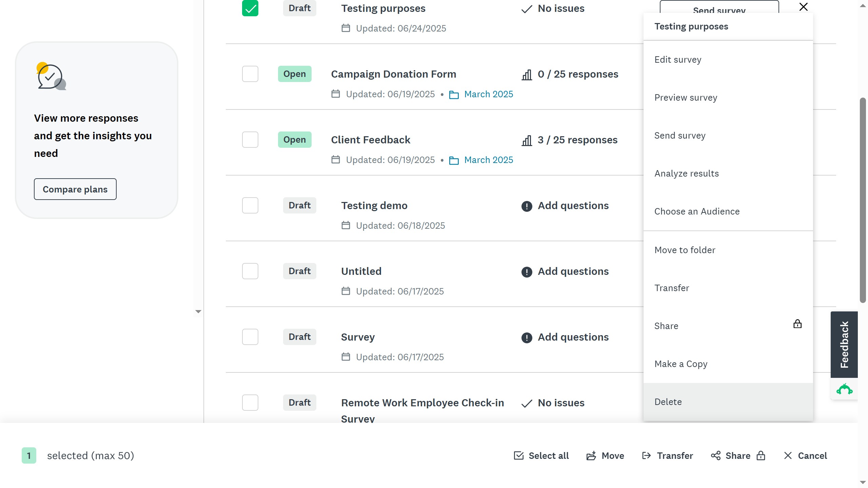Uncheck the Testing purposes survey checkbox
The height and width of the screenshot is (488, 868).
(250, 8)
